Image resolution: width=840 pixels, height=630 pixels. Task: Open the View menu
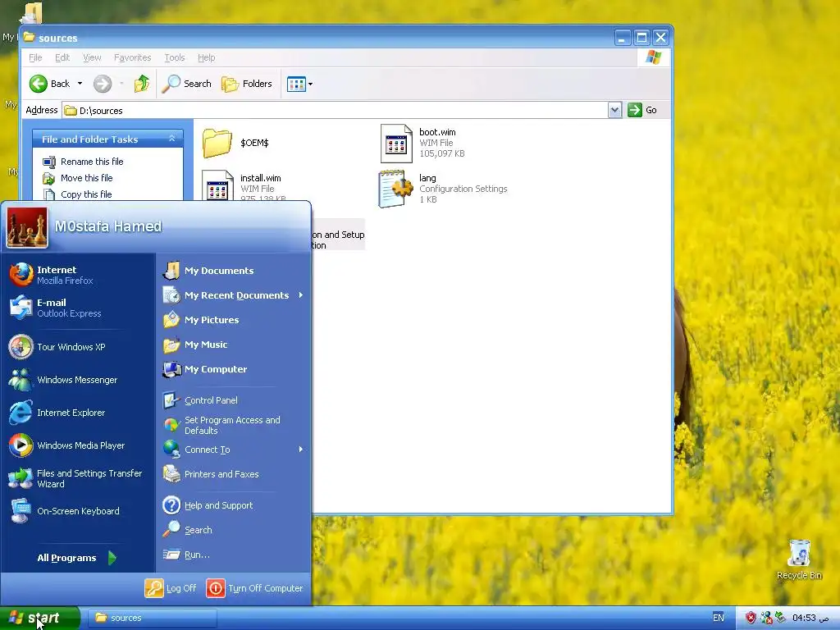92,57
